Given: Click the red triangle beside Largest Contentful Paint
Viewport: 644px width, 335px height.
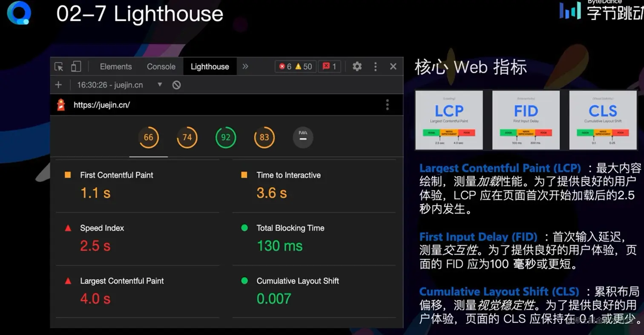Looking at the screenshot, I should [x=68, y=281].
